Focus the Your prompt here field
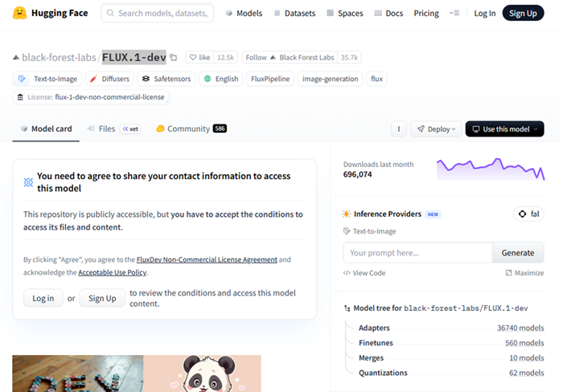Screen dimensions: 563x392 click(417, 253)
